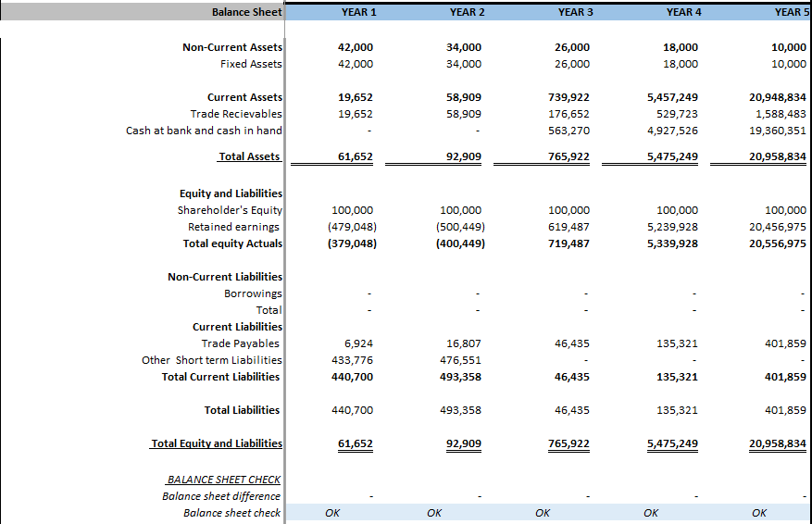The image size is (812, 524).
Task: Select Year 1 Trade Payables value 6,924
Action: pyautogui.click(x=358, y=343)
